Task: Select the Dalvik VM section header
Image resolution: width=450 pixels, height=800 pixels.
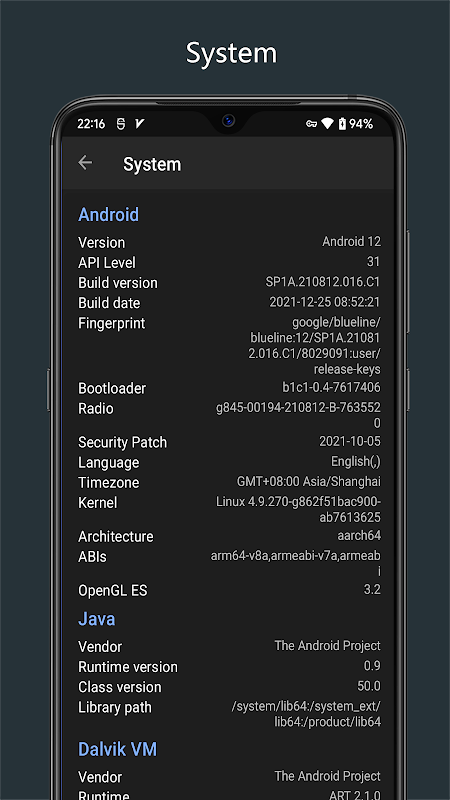Action: 117,749
